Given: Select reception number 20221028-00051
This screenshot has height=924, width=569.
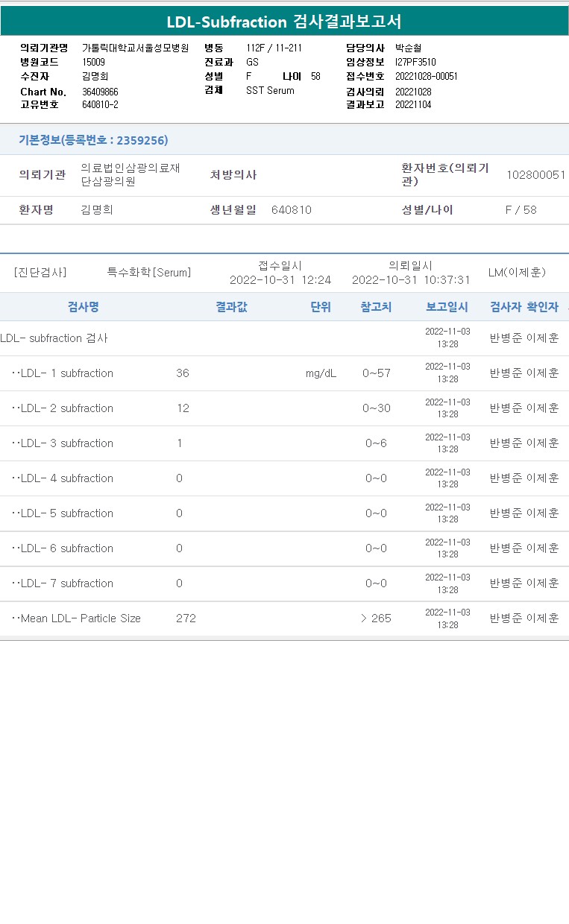Looking at the screenshot, I should point(427,76).
